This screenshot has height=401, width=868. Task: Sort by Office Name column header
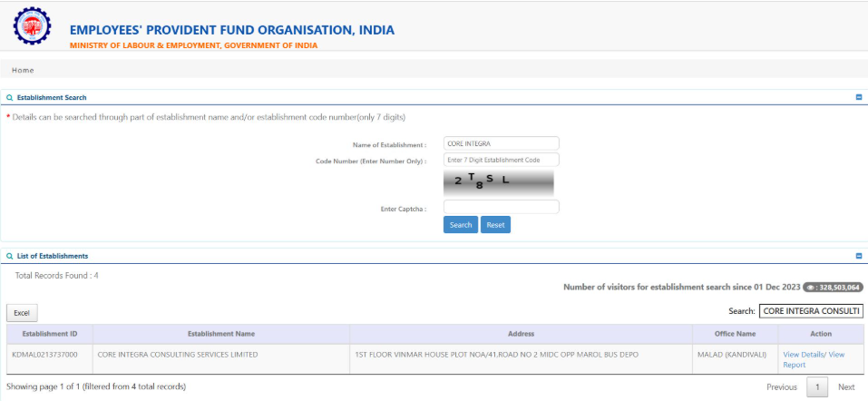pos(734,334)
